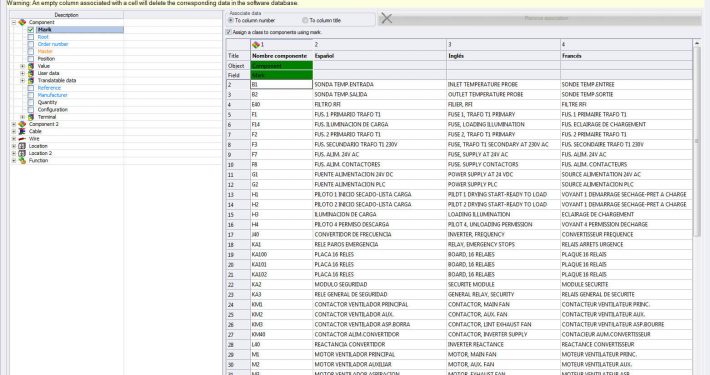Click the Component node icon in tree

point(22,22)
